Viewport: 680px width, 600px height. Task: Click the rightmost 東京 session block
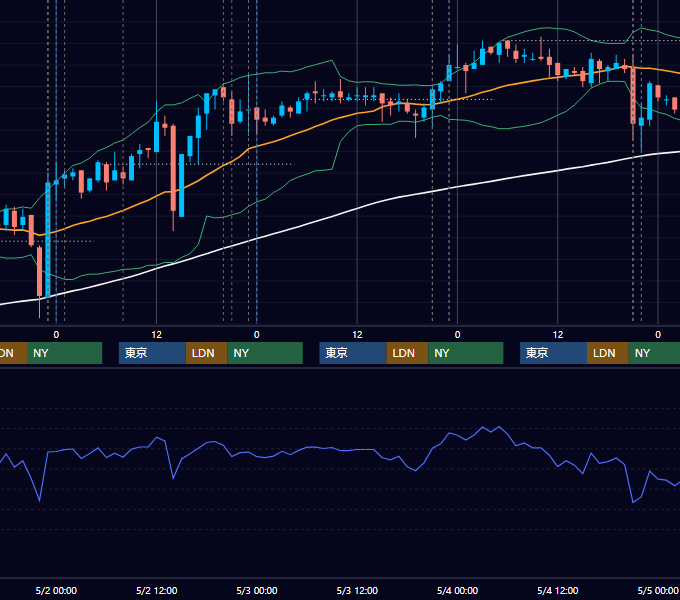[553, 353]
